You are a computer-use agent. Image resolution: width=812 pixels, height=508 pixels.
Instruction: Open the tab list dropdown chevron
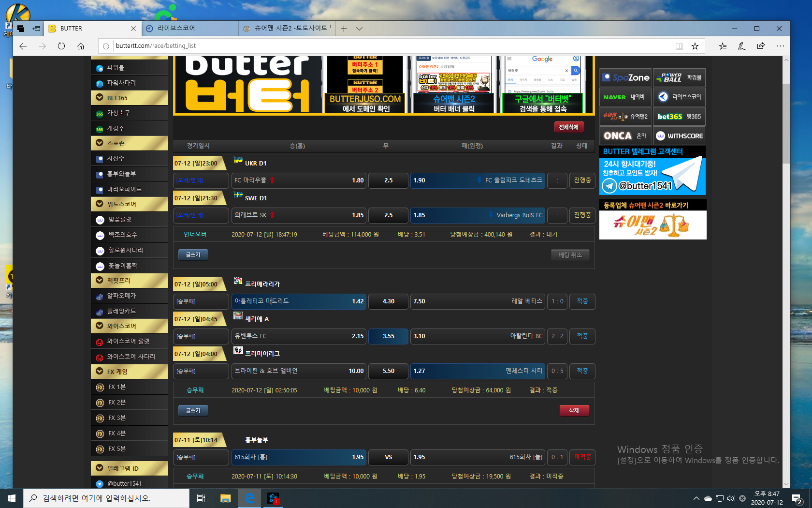coord(359,29)
